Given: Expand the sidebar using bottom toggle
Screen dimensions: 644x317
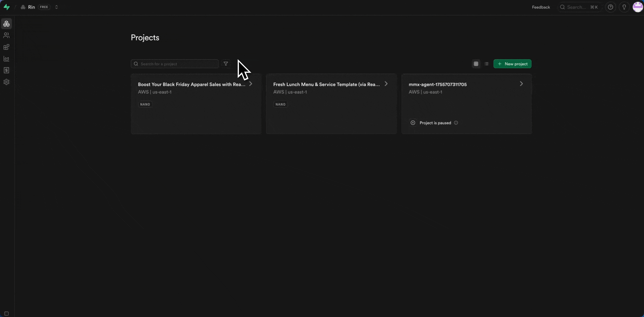Looking at the screenshot, I should coord(6,313).
